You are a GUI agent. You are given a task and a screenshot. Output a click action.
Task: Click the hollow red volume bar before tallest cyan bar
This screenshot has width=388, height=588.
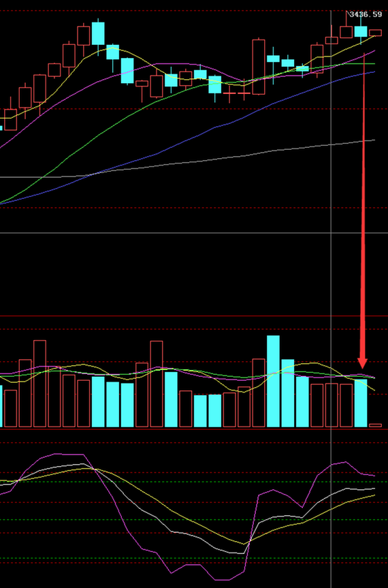259,393
